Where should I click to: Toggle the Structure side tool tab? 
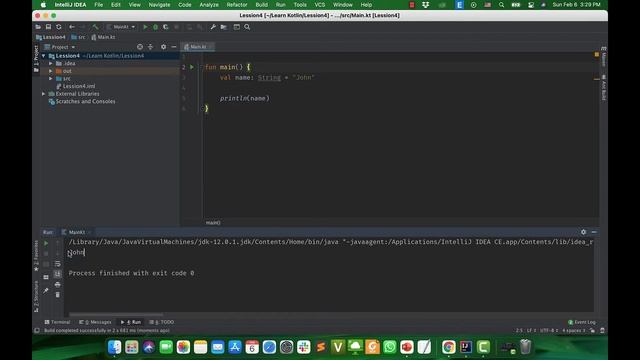(x=36, y=296)
